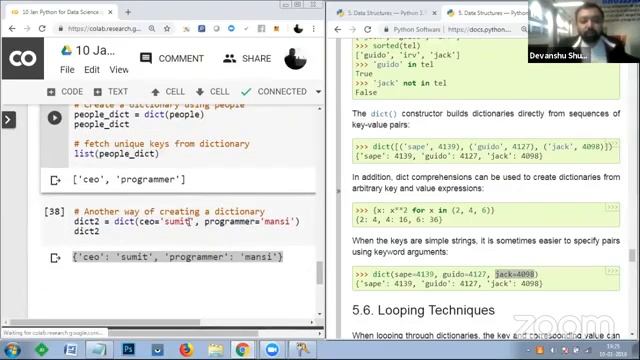
Task: Open Photoshop from the taskbar
Action: 129,350
